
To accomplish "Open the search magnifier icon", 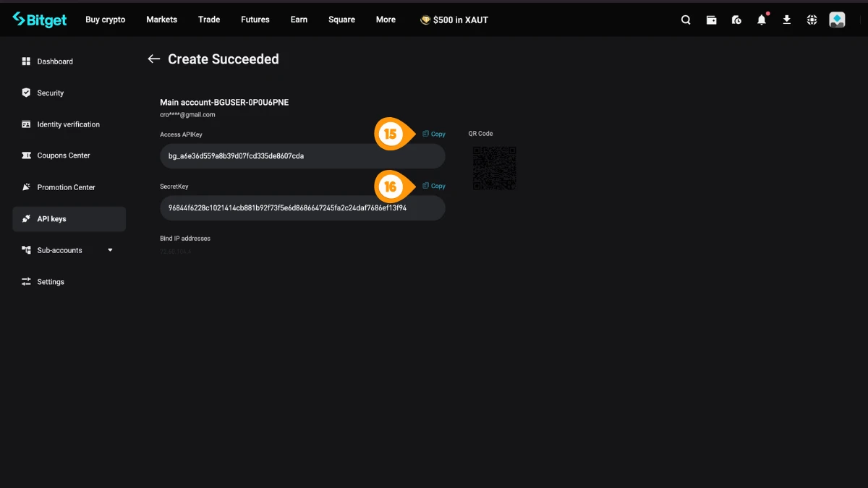I will (x=686, y=20).
